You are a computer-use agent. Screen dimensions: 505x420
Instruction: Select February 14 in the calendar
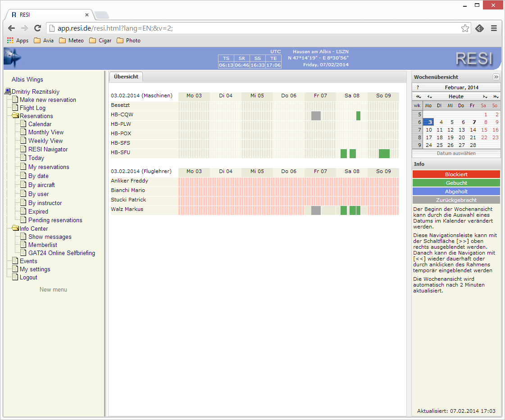click(473, 130)
